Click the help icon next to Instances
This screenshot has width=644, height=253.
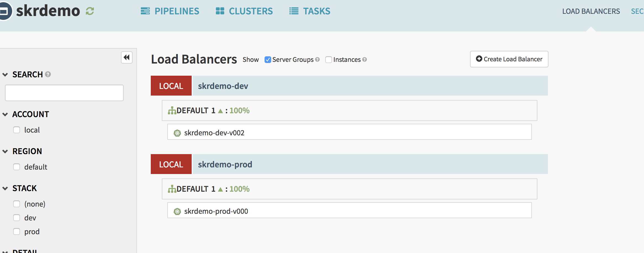(365, 59)
